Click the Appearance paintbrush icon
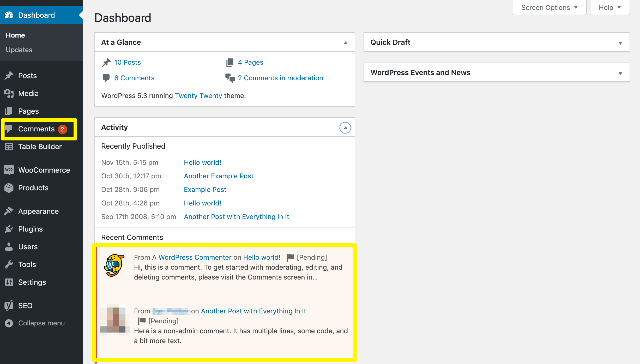The image size is (640, 364). click(x=9, y=211)
